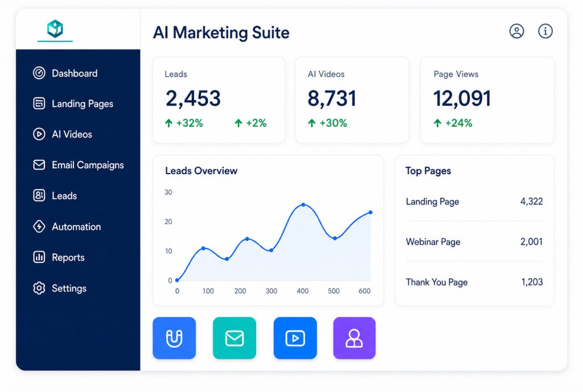Open the teal email envelope tile

point(234,338)
